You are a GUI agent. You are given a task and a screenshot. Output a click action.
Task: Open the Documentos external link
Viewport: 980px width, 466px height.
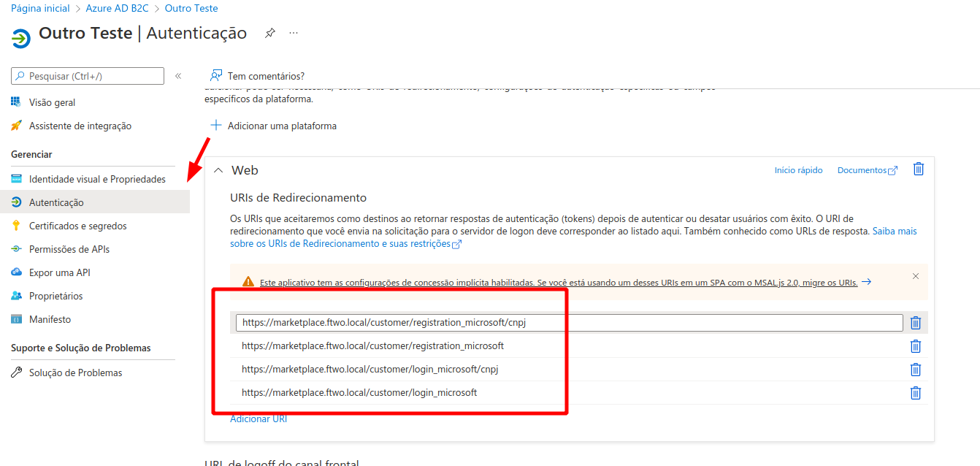868,170
